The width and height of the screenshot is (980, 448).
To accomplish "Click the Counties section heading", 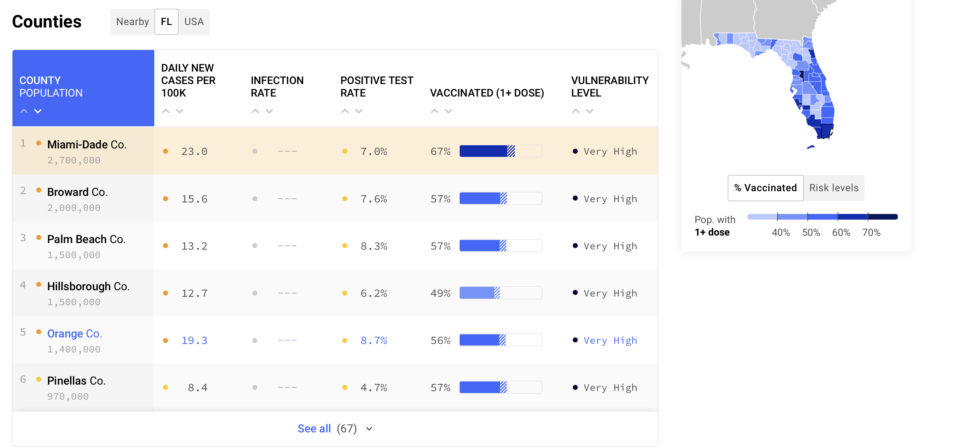I will click(x=47, y=22).
